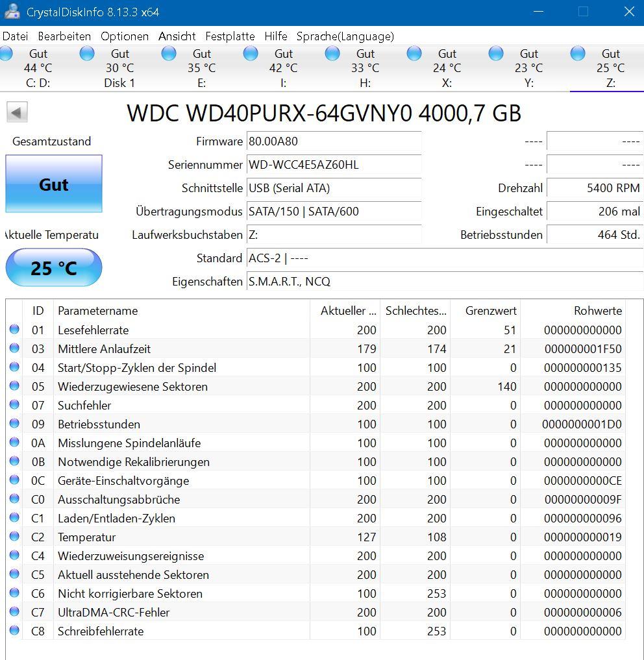Click raw value 000000001F50
The width and height of the screenshot is (644, 660).
point(583,349)
